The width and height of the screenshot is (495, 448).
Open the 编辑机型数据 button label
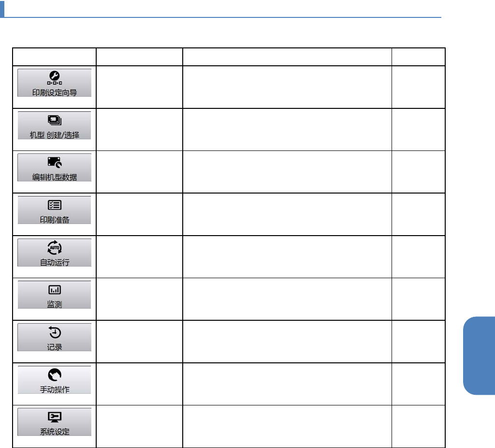coord(54,177)
